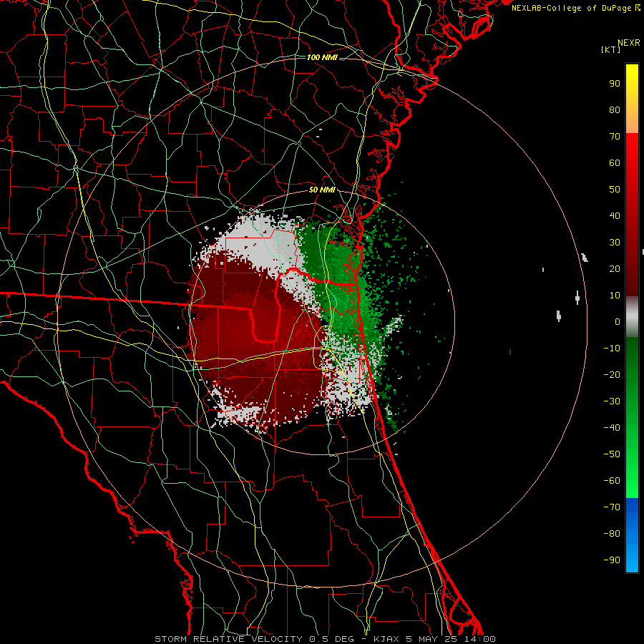Click the 0 value on the velocity scale
The width and height of the screenshot is (644, 644).
click(x=618, y=321)
